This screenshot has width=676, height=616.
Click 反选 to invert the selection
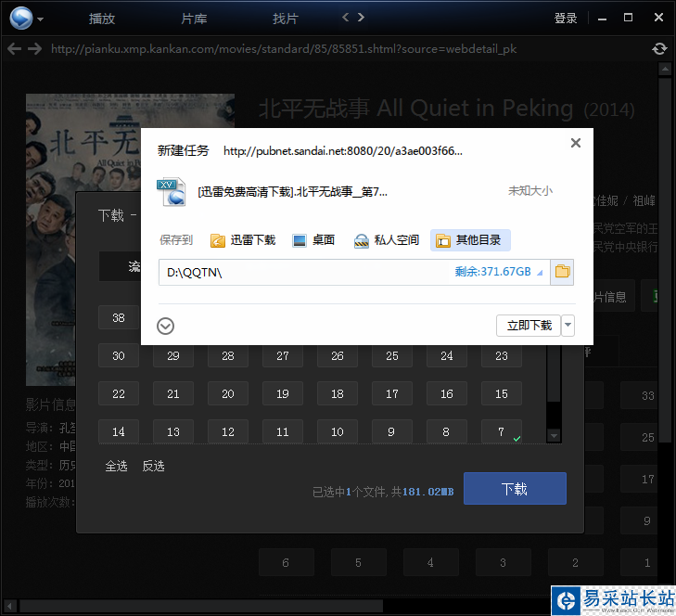click(154, 466)
